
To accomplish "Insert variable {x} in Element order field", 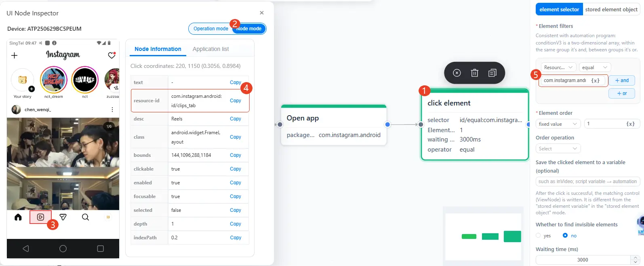I will (631, 124).
